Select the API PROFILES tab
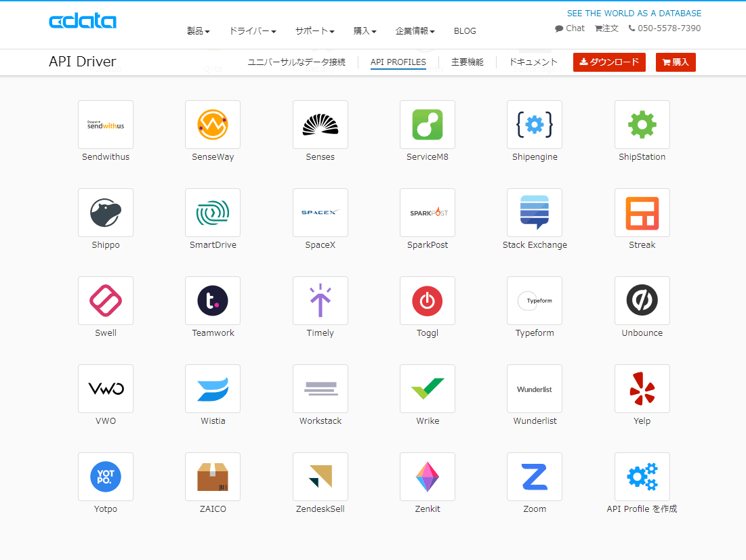The image size is (746, 560). 398,62
